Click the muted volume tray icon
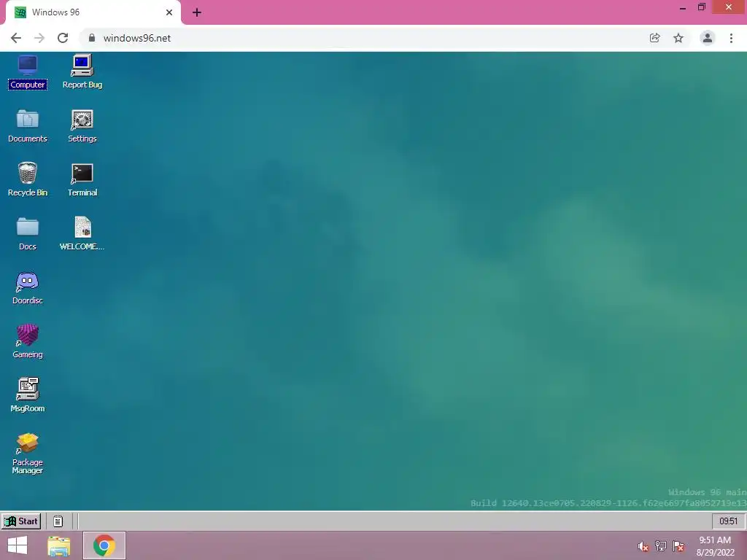 point(643,546)
